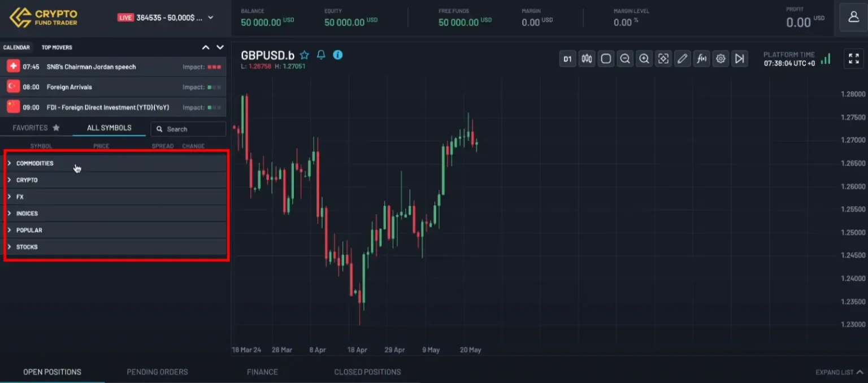Click the Switzerland flag icon
Screen dimensions: 868x383
[13, 67]
